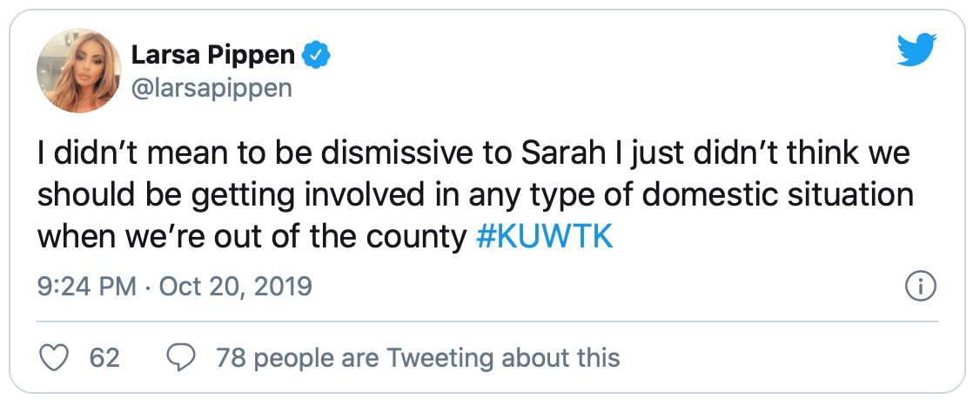Click the reply speech bubble icon
980x406 pixels.
[x=181, y=356]
